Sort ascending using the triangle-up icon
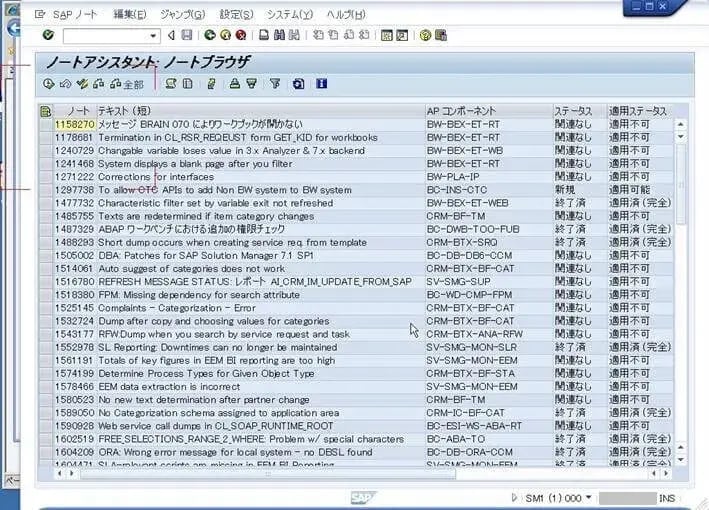 click(x=234, y=84)
